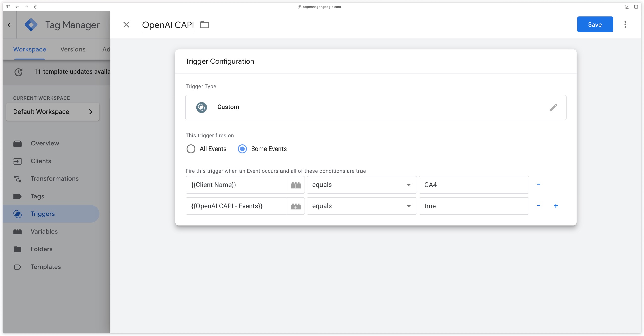The width and height of the screenshot is (644, 336).
Task: Open variable picker for Client Name row
Action: coord(296,185)
